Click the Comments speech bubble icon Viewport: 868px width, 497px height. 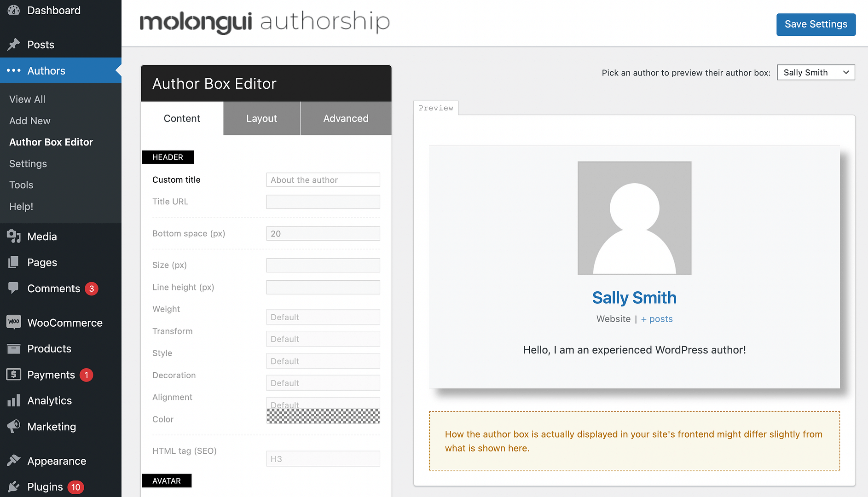14,288
